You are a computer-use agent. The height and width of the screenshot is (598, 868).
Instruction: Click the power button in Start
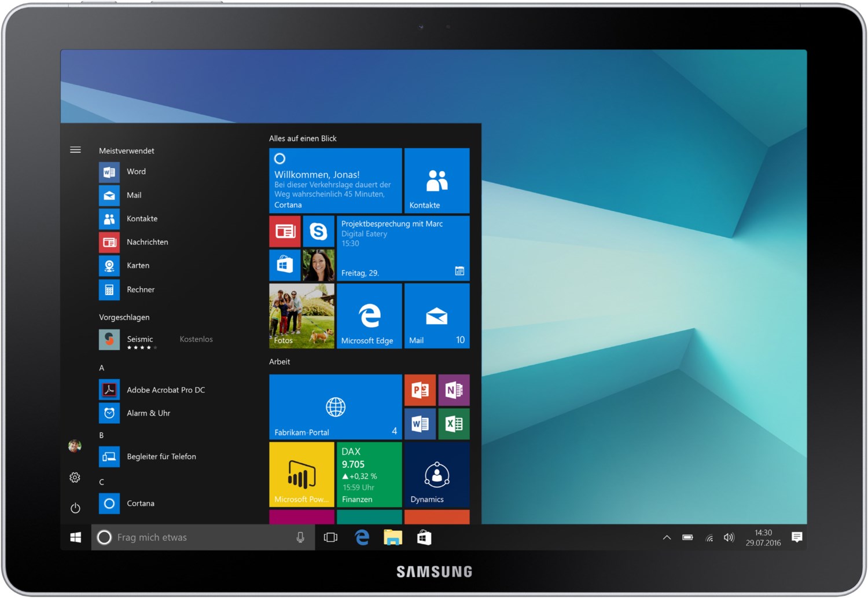75,508
